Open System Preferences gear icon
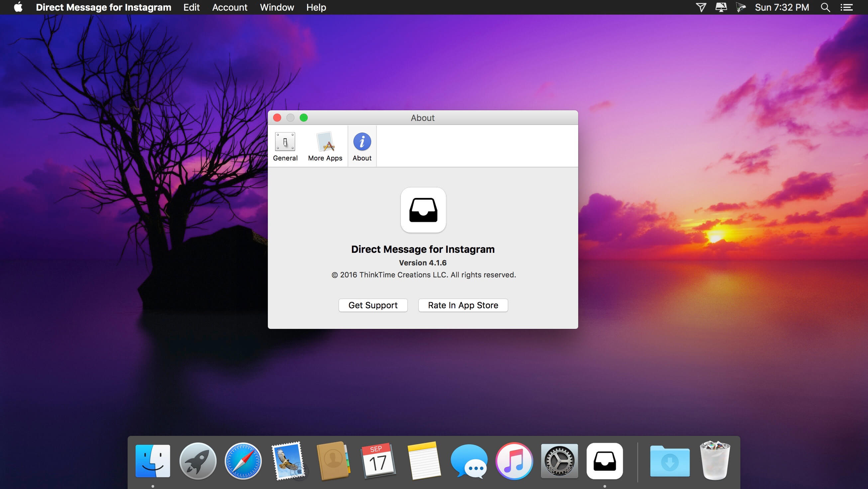 559,462
